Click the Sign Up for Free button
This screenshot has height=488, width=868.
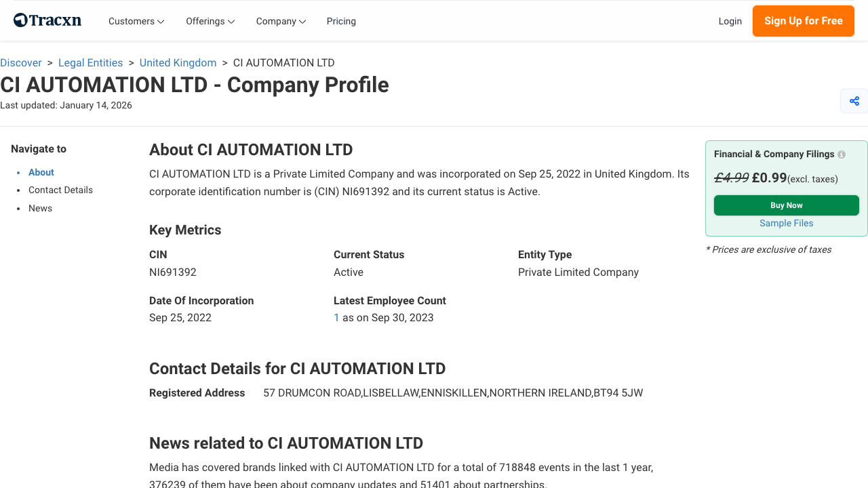click(803, 21)
